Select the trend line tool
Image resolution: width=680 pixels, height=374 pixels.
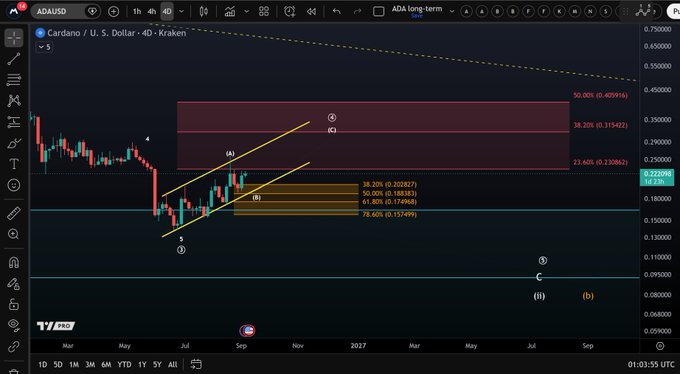(14, 59)
